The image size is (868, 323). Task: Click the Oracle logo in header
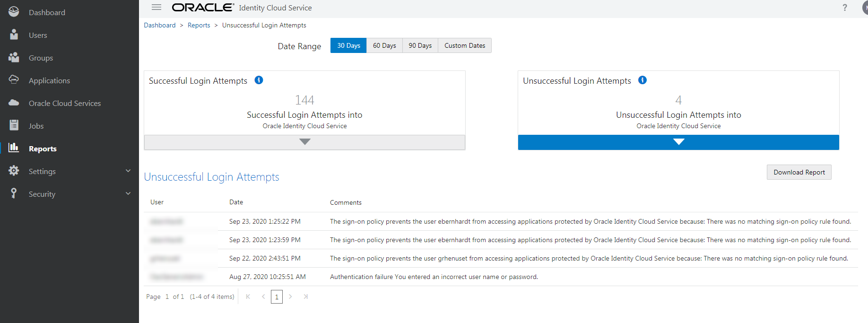pyautogui.click(x=203, y=7)
